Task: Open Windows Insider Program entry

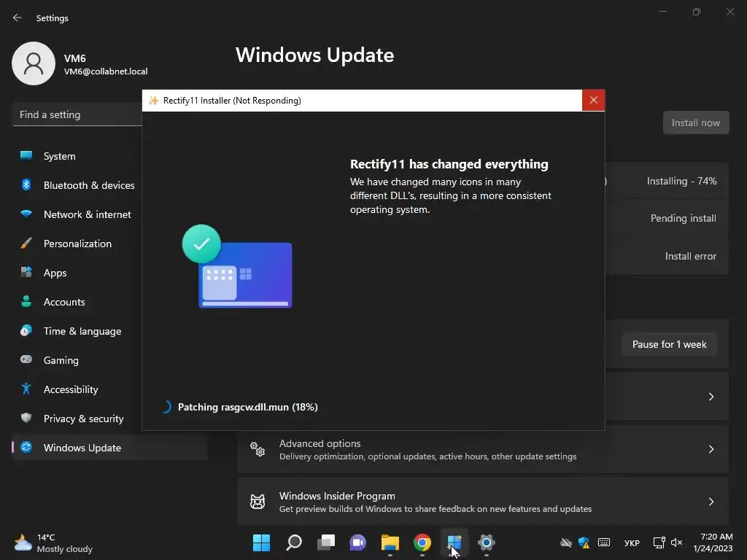Action: pos(483,502)
